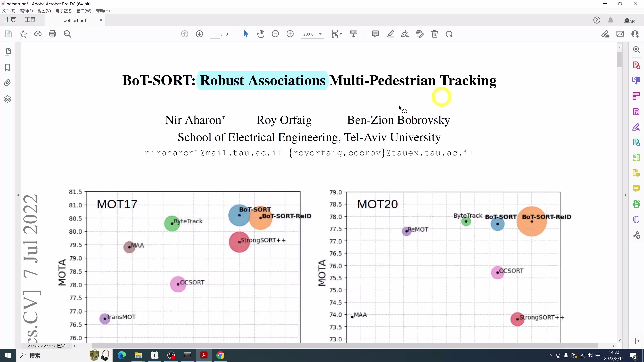Image resolution: width=644 pixels, height=362 pixels.
Task: Open the layers panel icon
Action: tap(8, 99)
